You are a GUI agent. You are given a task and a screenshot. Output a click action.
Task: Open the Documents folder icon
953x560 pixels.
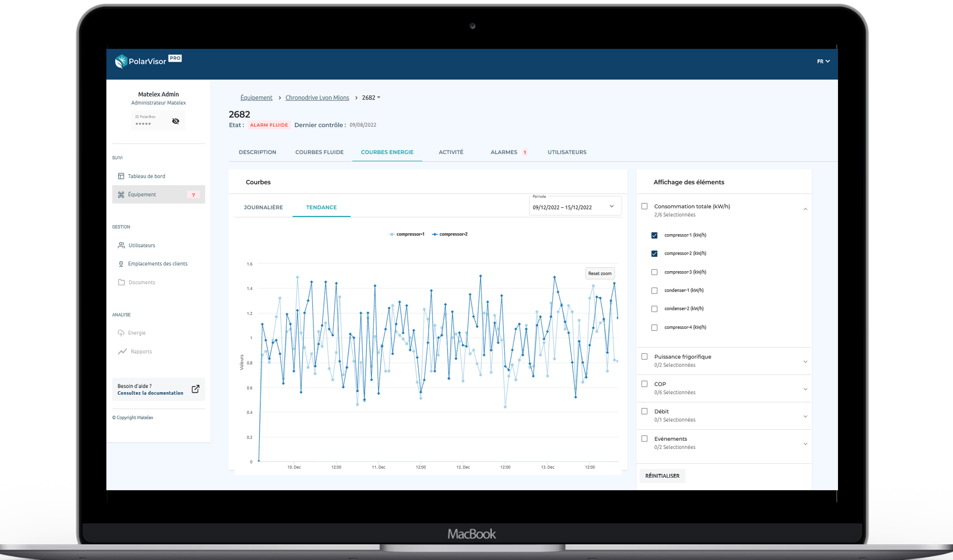tap(121, 282)
